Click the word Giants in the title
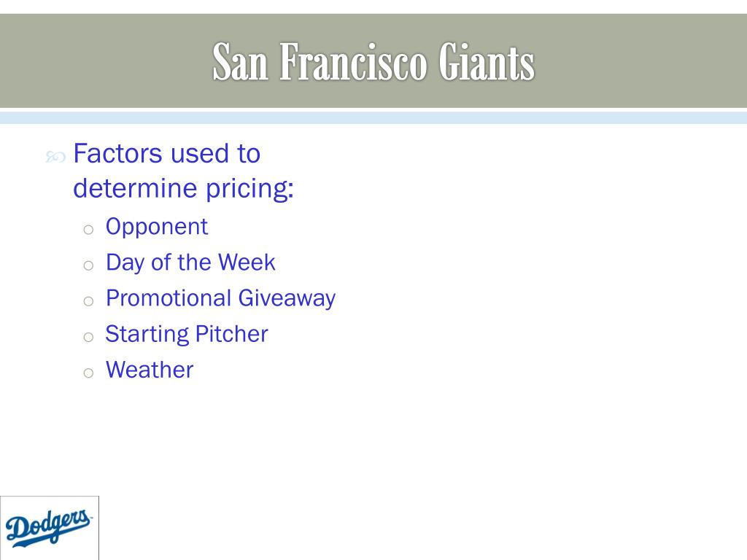 click(x=487, y=62)
